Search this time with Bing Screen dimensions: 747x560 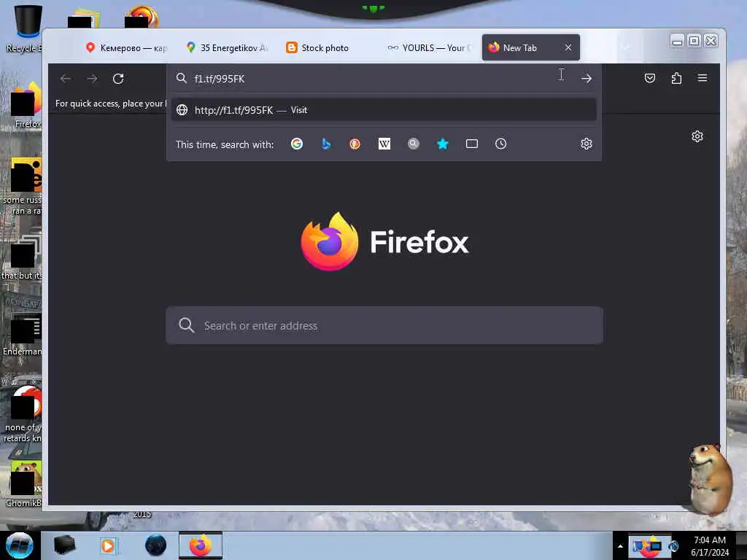(326, 144)
